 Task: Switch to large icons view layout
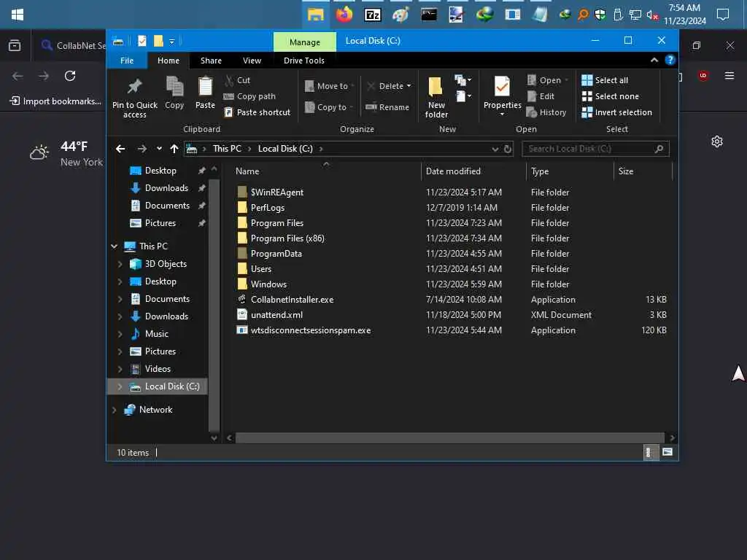tap(667, 452)
